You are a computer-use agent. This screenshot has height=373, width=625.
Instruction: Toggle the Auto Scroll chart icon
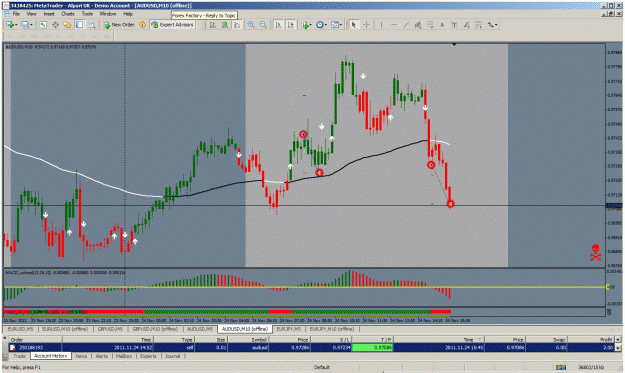[278, 25]
